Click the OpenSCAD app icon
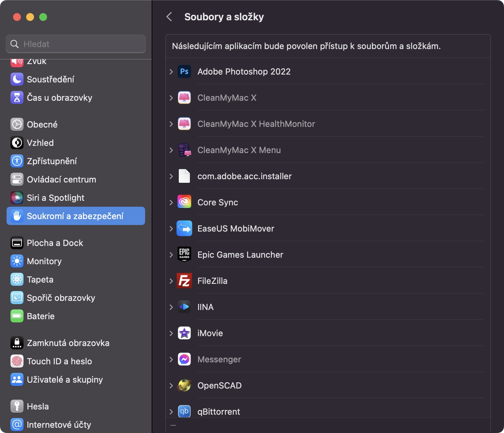The height and width of the screenshot is (433, 504). pyautogui.click(x=184, y=386)
